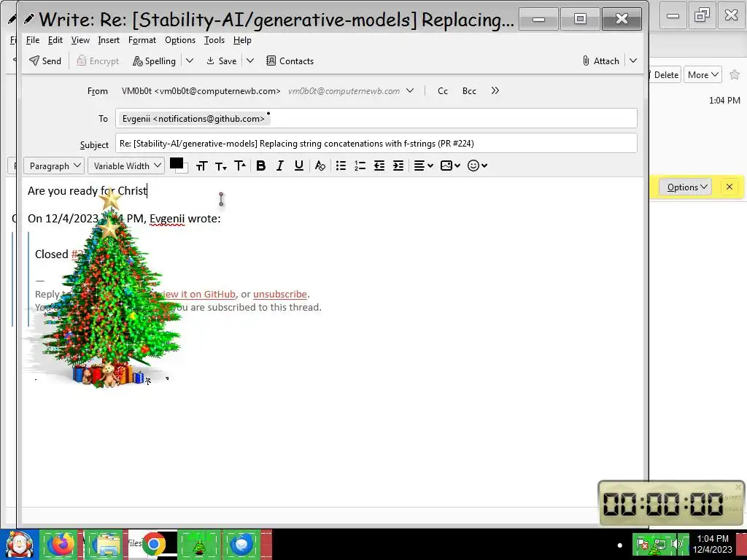Apply bulleted list
The image size is (747, 560).
click(x=341, y=166)
